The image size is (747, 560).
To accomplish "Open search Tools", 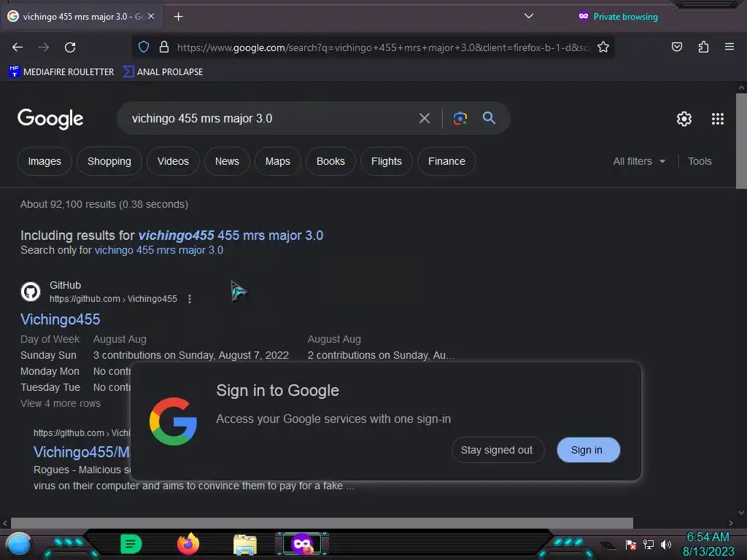I will click(700, 161).
